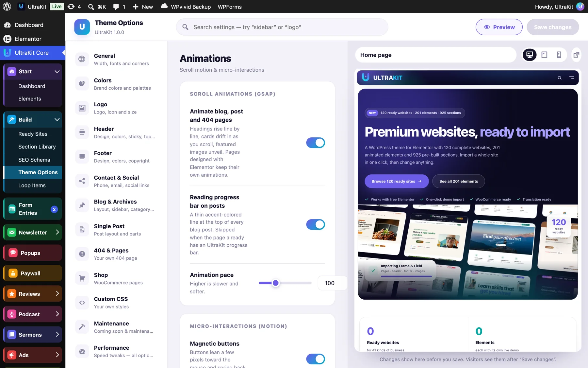This screenshot has height=368, width=588.
Task: Click the Animation pace slider handle
Action: (x=276, y=283)
